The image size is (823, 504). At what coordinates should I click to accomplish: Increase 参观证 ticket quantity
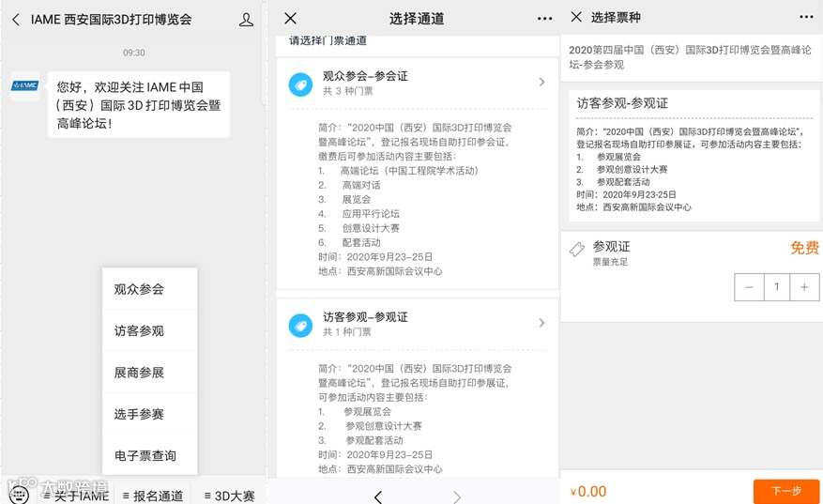tap(804, 287)
